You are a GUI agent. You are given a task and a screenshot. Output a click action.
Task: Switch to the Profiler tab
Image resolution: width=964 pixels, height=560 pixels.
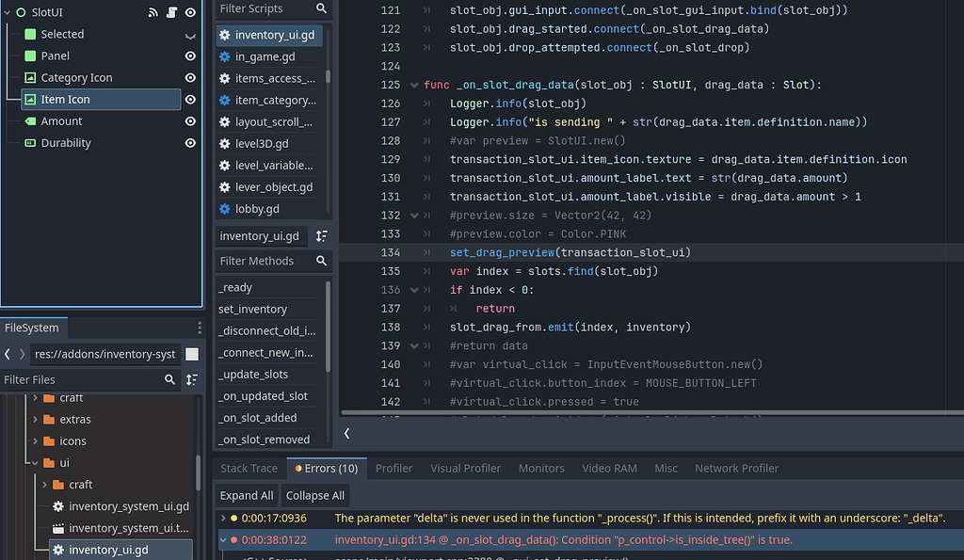(394, 468)
